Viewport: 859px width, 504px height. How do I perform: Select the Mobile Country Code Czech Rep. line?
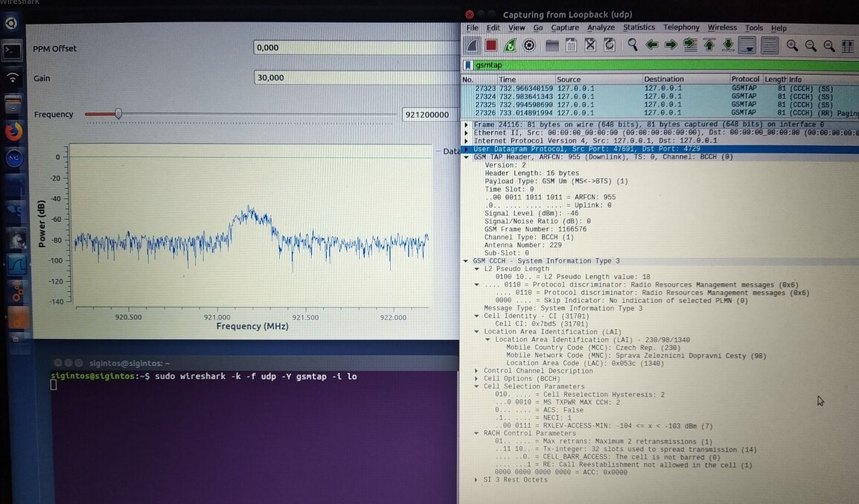pos(593,348)
